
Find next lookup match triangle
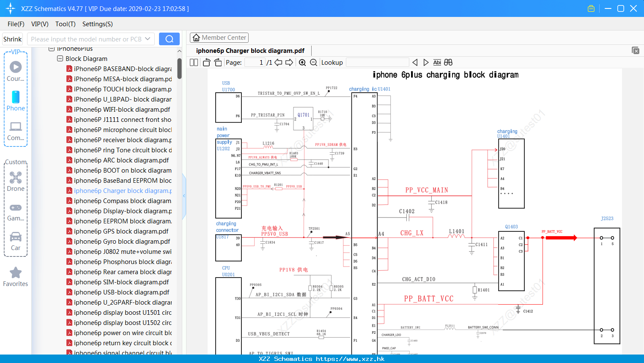426,63
